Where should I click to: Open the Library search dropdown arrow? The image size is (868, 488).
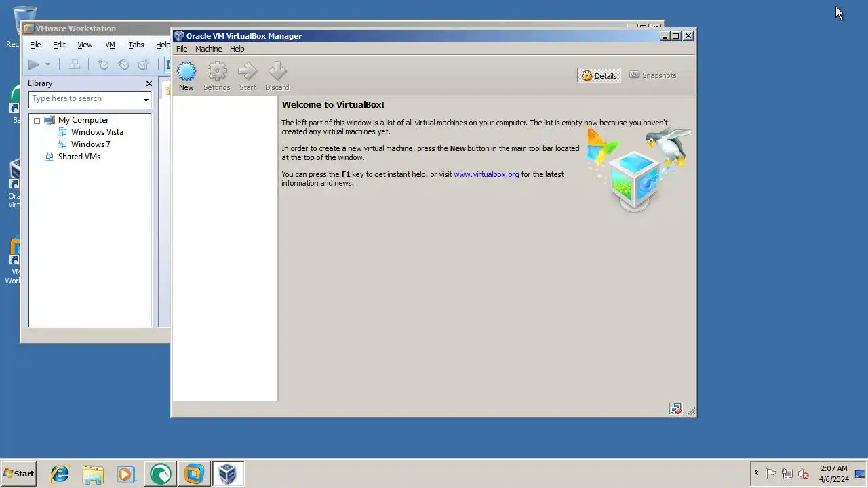[146, 100]
